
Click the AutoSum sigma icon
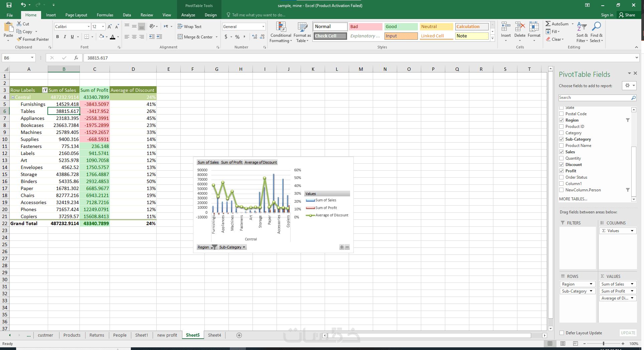click(548, 24)
